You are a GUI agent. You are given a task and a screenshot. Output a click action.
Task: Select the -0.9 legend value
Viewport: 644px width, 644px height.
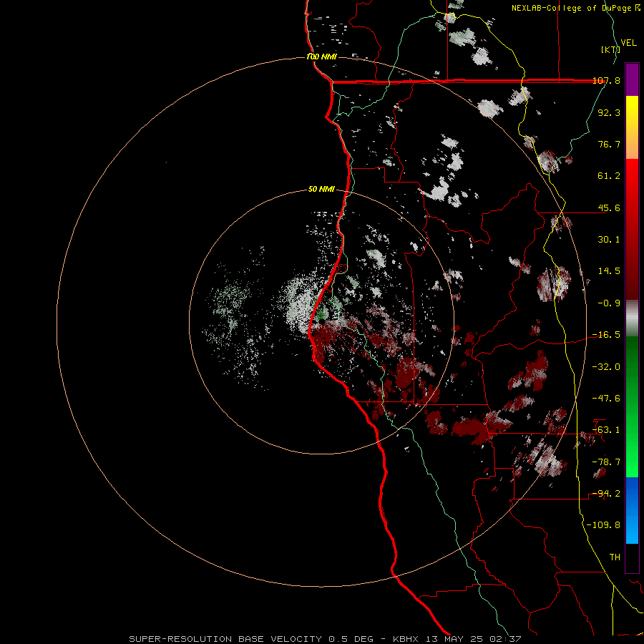click(609, 303)
